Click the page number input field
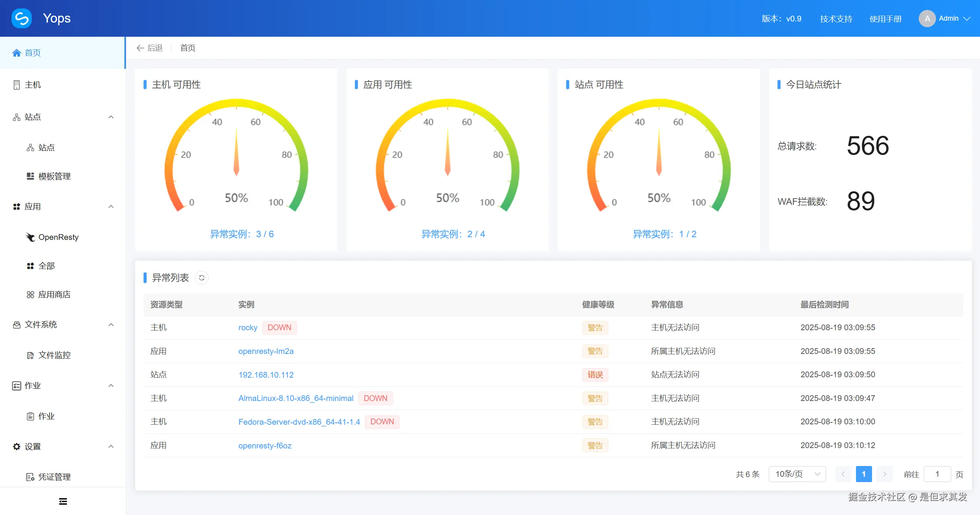The height and width of the screenshot is (515, 980). pyautogui.click(x=938, y=474)
